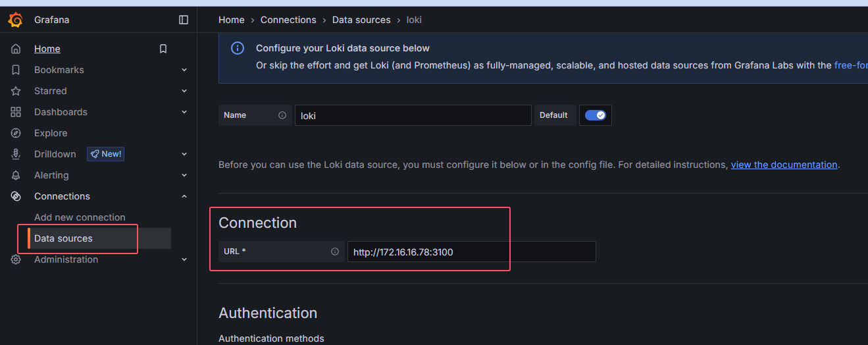868x345 pixels.
Task: Open the view the documentation link
Action: [x=784, y=165]
